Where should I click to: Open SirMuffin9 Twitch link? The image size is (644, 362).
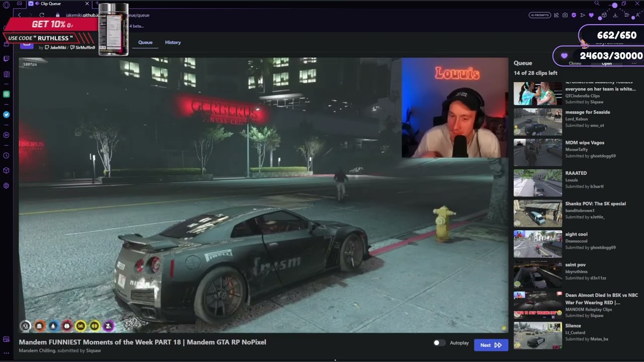[x=83, y=47]
